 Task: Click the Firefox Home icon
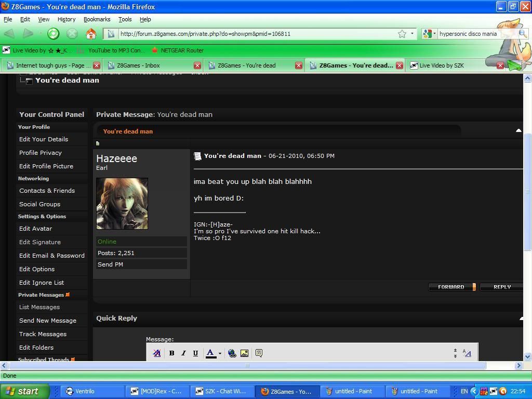click(x=91, y=34)
